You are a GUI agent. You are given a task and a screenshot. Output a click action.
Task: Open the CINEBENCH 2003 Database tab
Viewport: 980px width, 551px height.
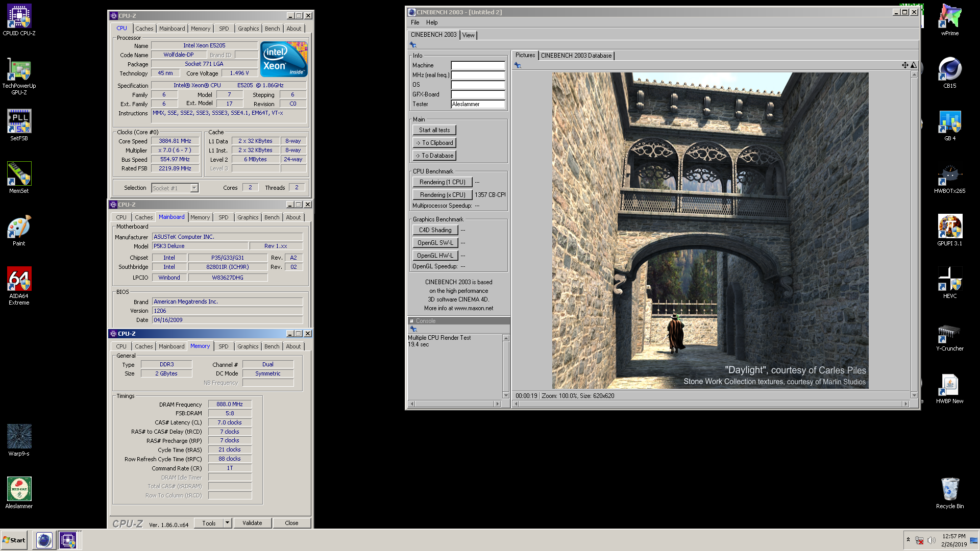[576, 56]
